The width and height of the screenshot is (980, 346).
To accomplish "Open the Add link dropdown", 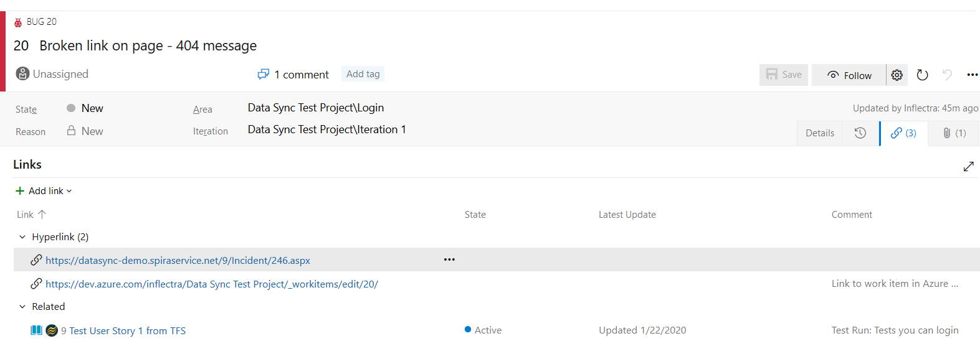I will (44, 191).
